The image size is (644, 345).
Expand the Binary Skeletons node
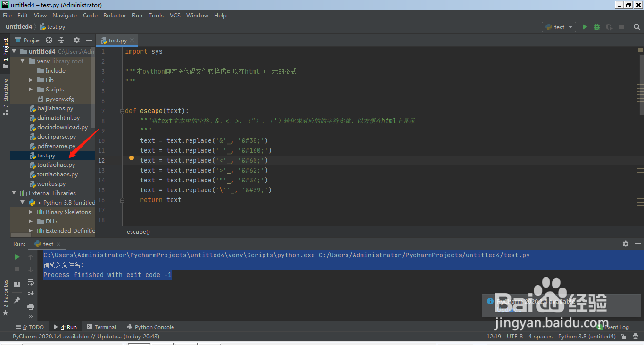(31, 212)
